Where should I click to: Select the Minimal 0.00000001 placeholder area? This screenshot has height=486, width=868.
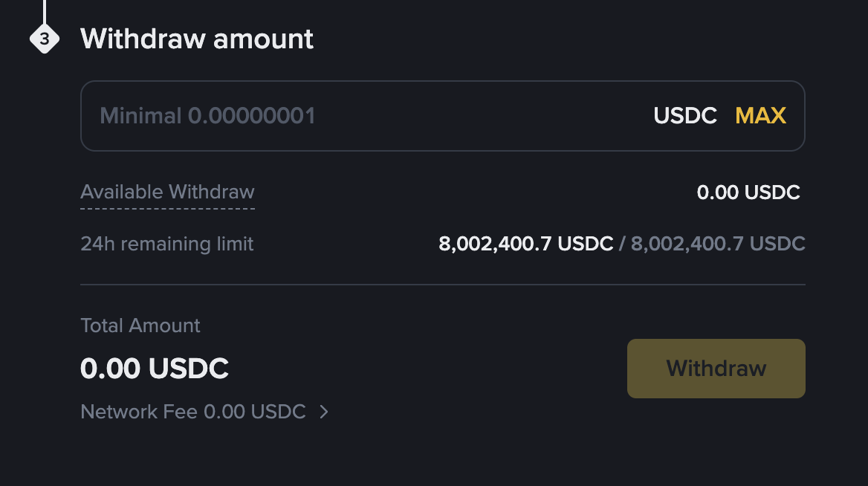coord(208,116)
